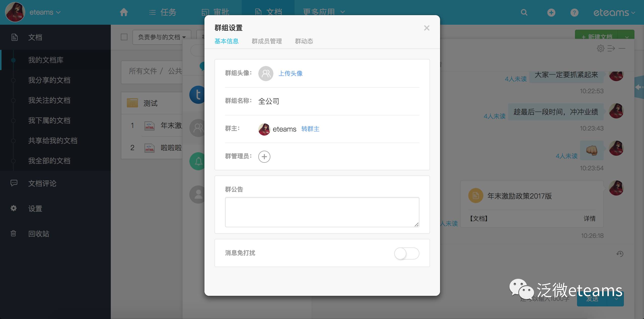Click the search magnifier icon
The image size is (644, 319).
tap(524, 12)
